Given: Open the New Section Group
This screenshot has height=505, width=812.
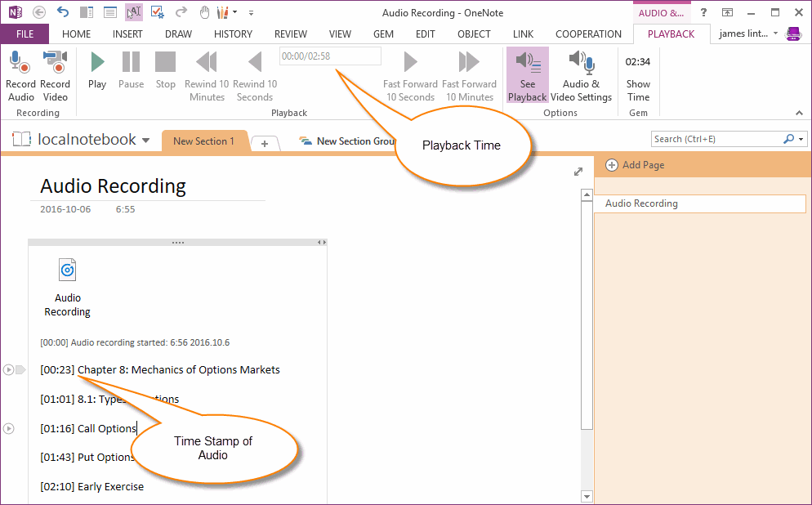Looking at the screenshot, I should (x=346, y=141).
